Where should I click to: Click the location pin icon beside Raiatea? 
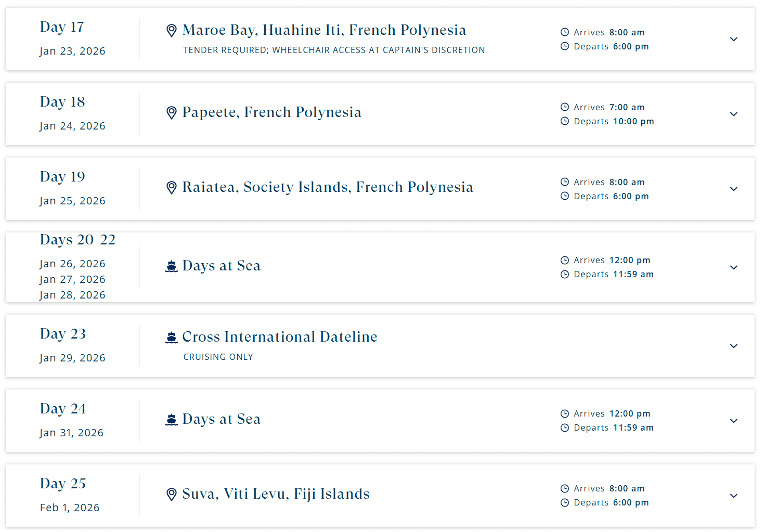[x=172, y=187]
